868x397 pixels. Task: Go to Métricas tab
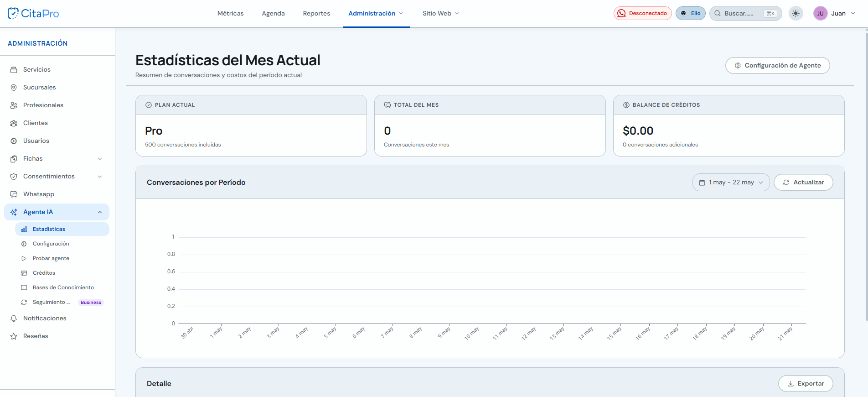coord(230,13)
